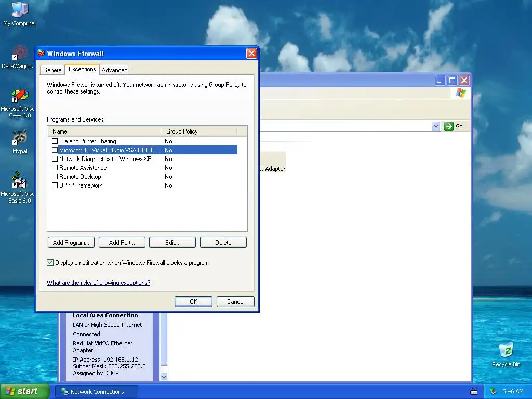Click the Windows Firewall title bar icon
Viewport: 532px width, 399px height.
[x=42, y=54]
